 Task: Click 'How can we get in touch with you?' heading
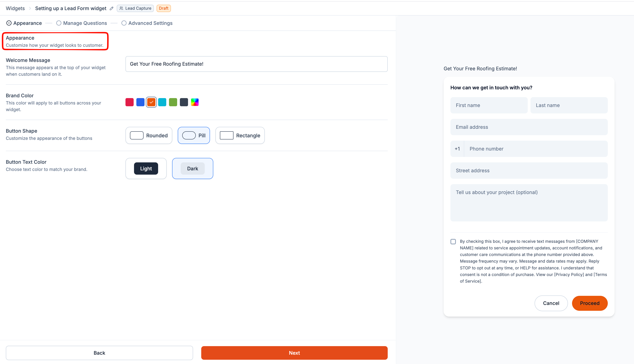(491, 87)
